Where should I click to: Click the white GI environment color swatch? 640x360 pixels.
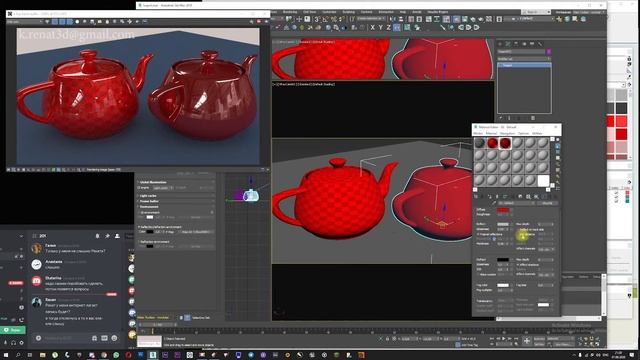pos(150,217)
